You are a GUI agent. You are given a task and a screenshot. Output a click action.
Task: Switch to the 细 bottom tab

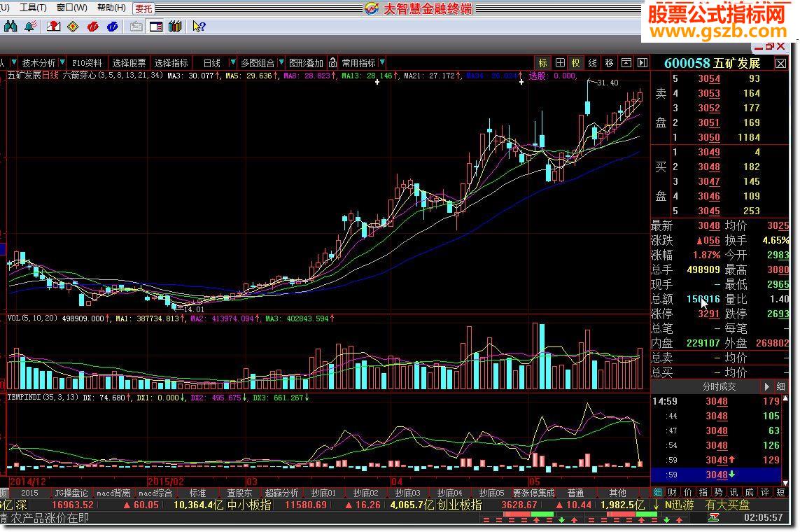click(x=657, y=492)
